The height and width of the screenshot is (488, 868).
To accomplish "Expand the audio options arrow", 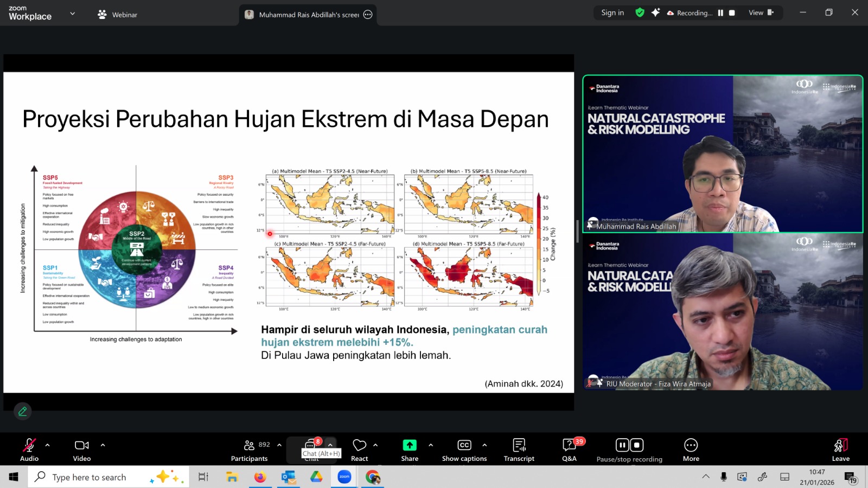I will (48, 445).
